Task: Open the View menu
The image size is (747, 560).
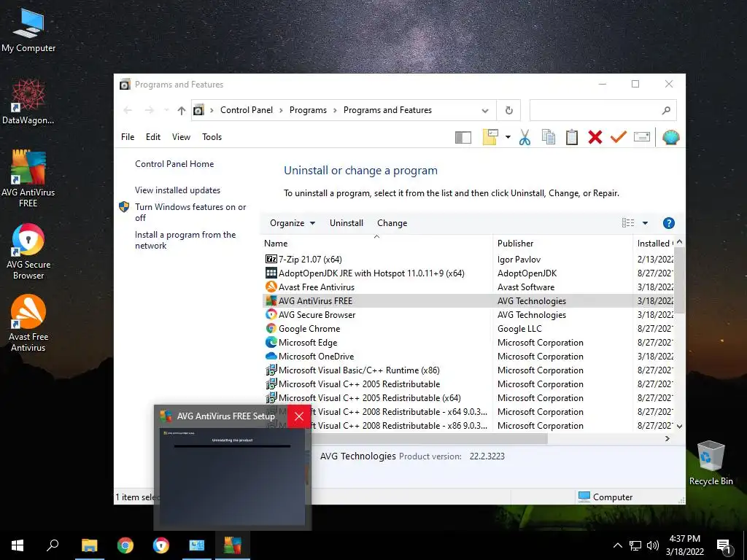Action: 181,137
